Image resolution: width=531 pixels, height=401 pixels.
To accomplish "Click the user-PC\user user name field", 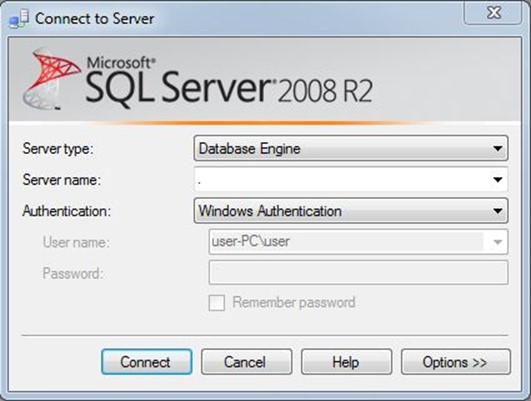I will (358, 242).
